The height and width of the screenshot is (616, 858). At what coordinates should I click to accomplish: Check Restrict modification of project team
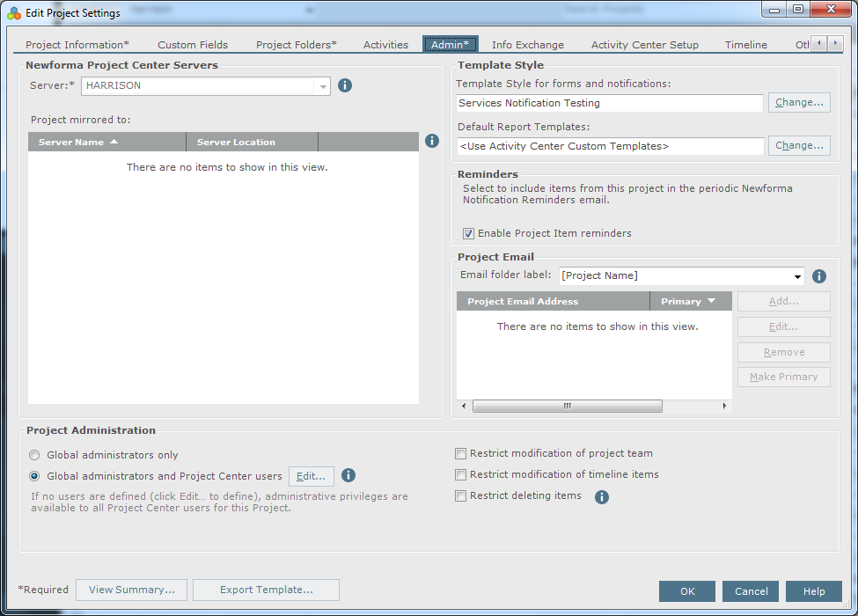pos(461,453)
